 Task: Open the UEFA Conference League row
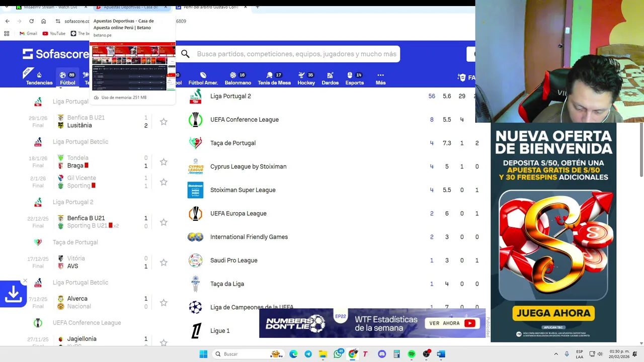[x=332, y=120]
